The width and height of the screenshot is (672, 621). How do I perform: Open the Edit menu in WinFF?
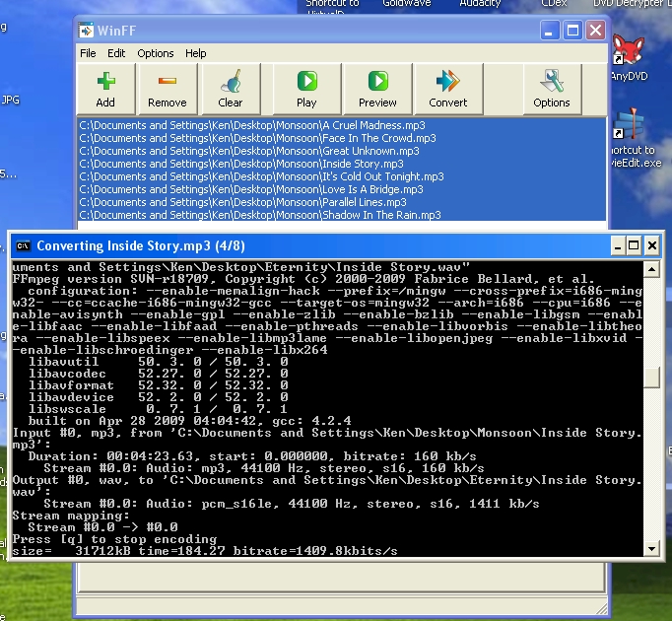116,53
